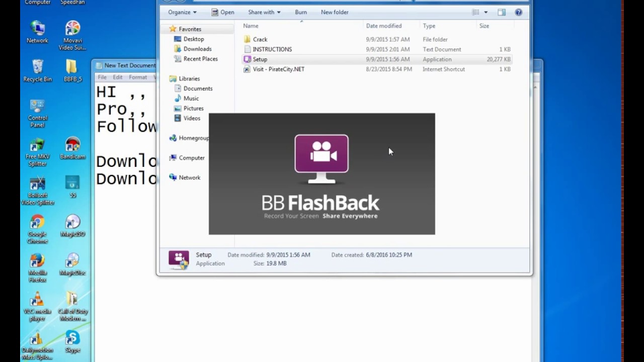Viewport: 644px width, 362px height.
Task: Open the Edit menu in Notepad
Action: 118,77
